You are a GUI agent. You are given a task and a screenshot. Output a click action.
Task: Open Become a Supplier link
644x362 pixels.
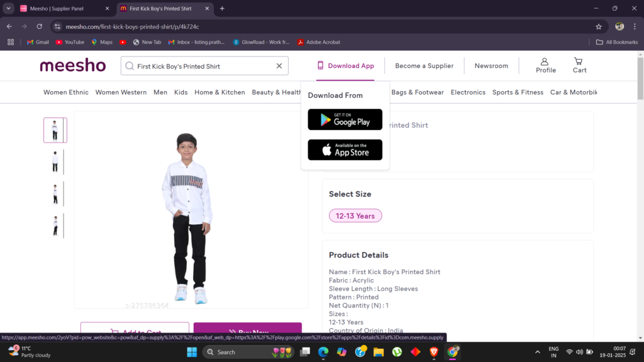(x=425, y=65)
